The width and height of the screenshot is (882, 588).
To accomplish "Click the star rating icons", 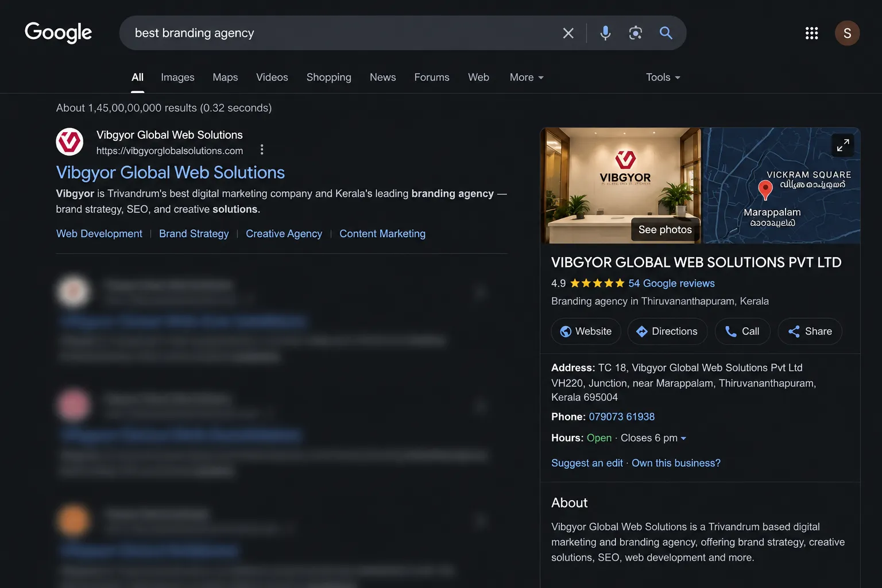I will [x=597, y=283].
